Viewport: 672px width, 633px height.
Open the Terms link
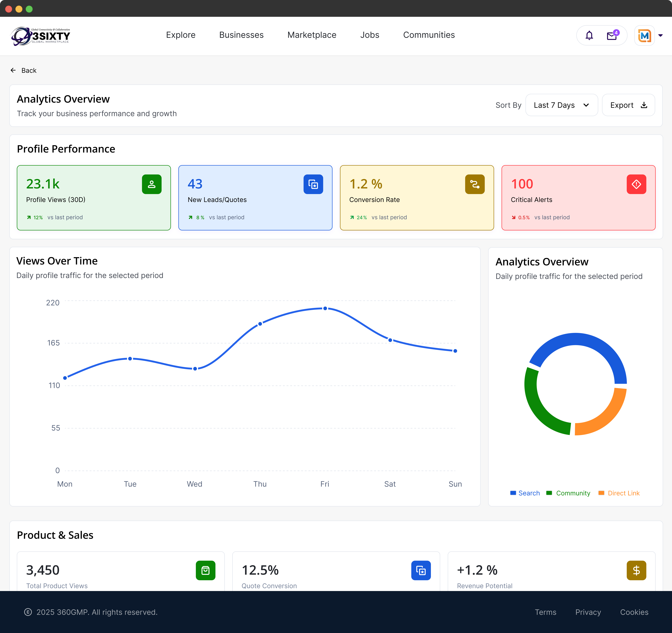click(x=546, y=612)
